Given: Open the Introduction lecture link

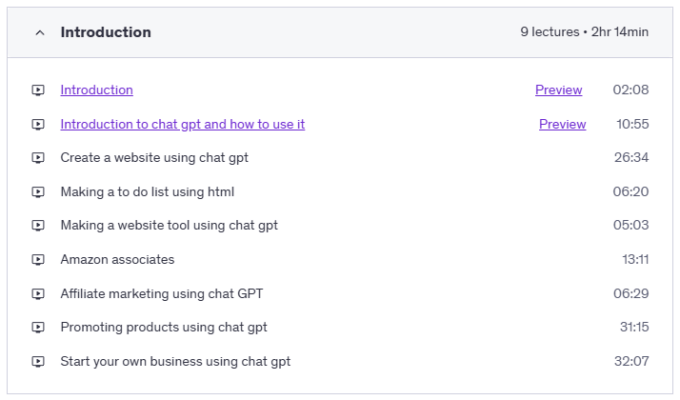Looking at the screenshot, I should click(x=96, y=90).
